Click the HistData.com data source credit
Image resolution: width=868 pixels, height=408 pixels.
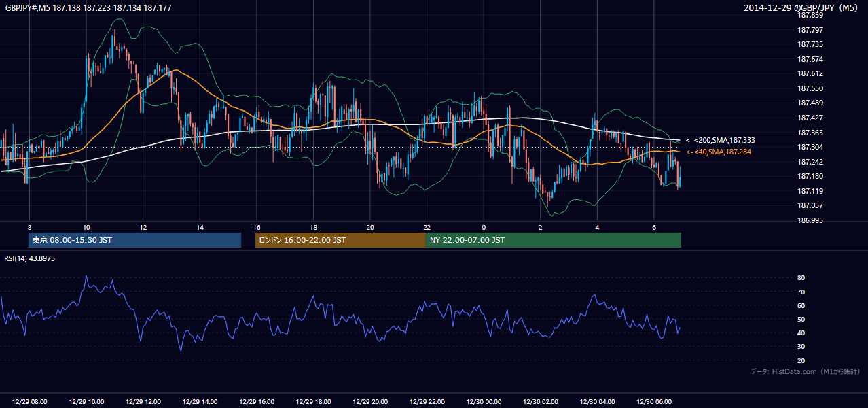coord(805,371)
